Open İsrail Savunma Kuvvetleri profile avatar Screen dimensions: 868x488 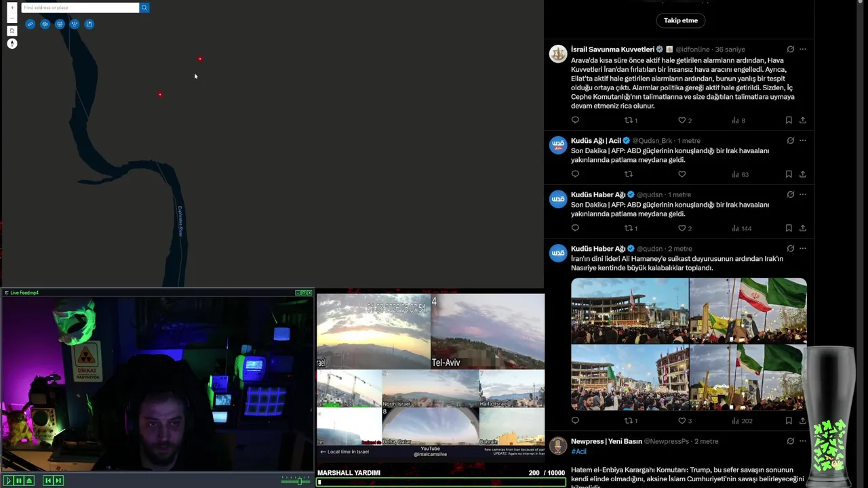(x=558, y=54)
